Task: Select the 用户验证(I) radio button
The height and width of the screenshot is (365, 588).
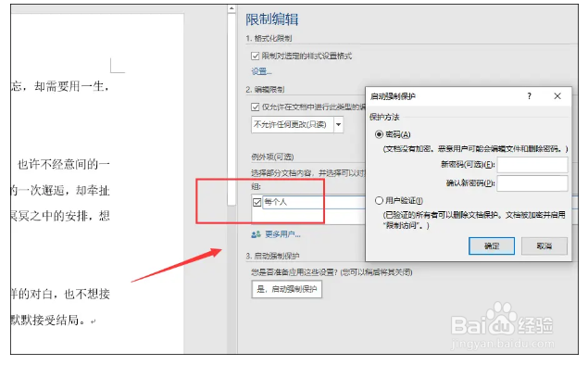Action: pos(379,201)
